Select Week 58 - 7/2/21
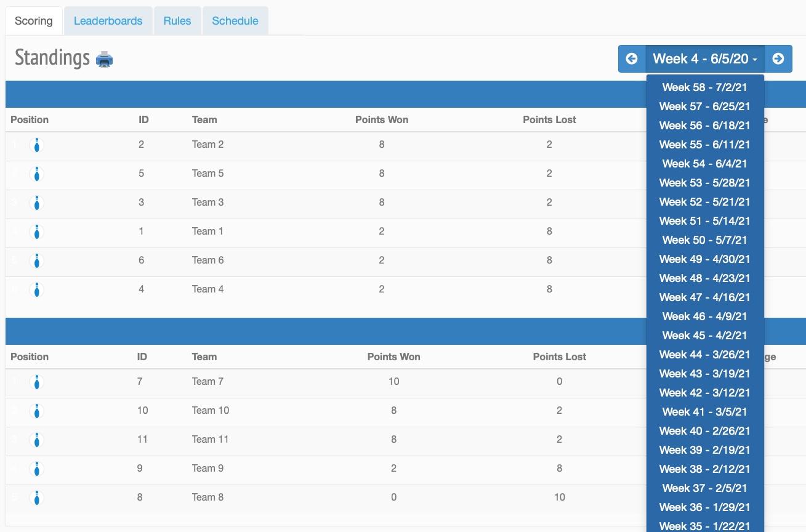Viewport: 806px width, 532px height. tap(705, 87)
